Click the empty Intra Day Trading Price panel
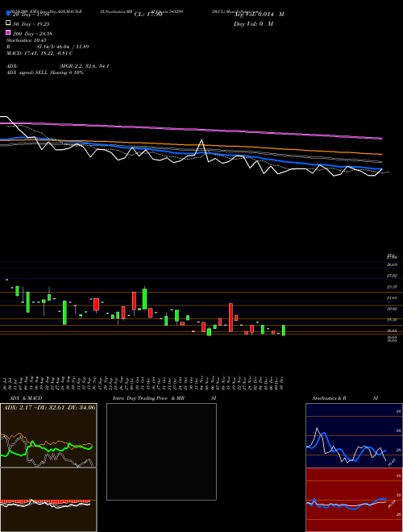This screenshot has height=532, width=403. pos(161,451)
